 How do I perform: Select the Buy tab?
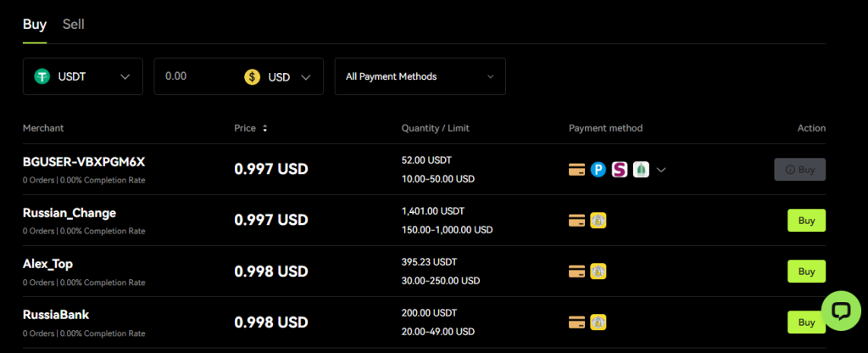tap(35, 24)
